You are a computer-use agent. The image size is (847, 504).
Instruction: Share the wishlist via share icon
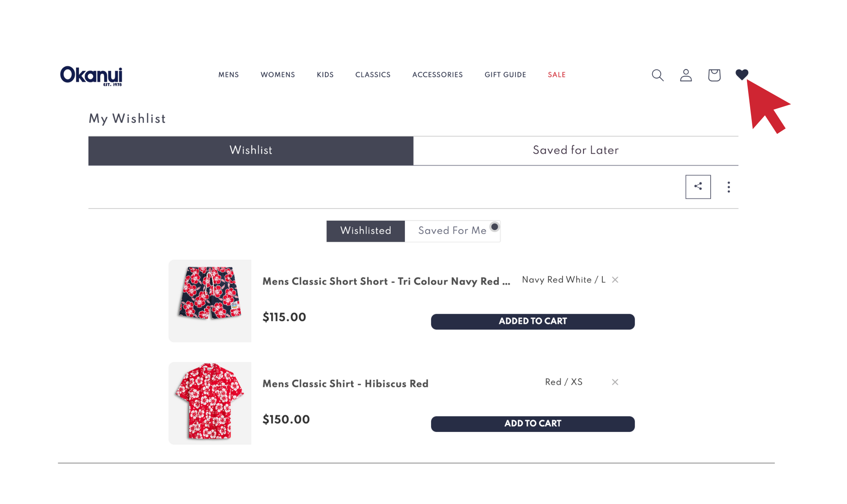click(x=698, y=187)
